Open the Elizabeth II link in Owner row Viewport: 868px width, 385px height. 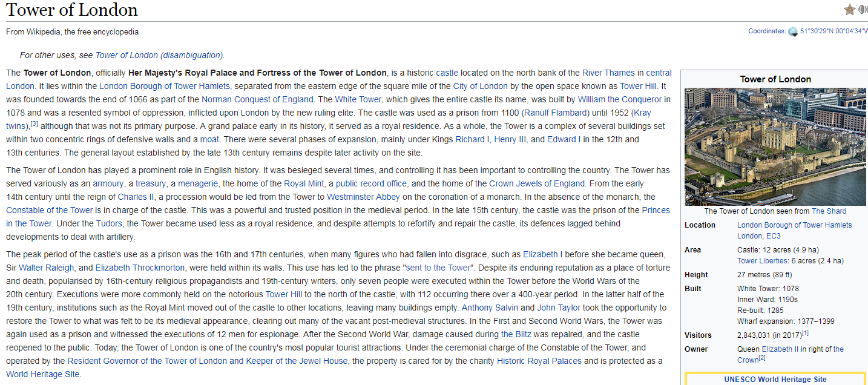pos(780,349)
